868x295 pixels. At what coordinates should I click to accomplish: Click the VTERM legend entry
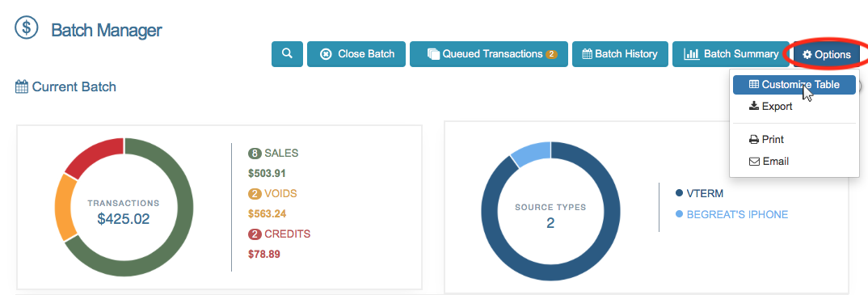click(x=699, y=193)
